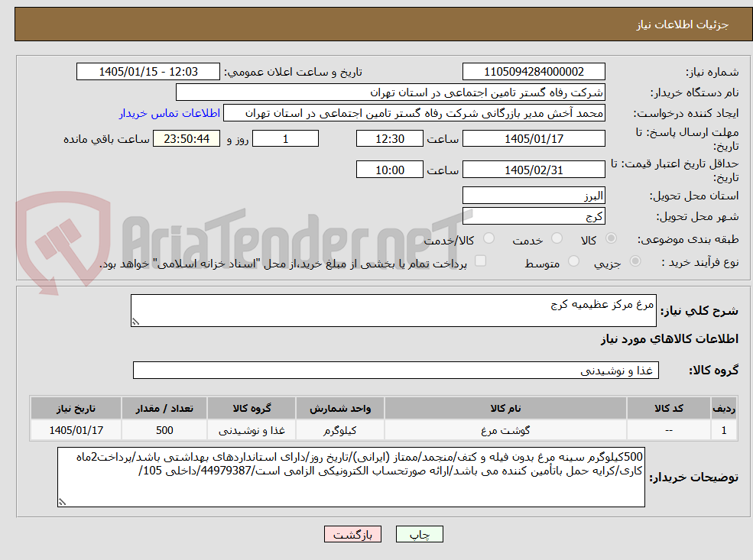The image size is (753, 560).
Task: Click the price validity date 1405/02/31 field
Action: [534, 170]
